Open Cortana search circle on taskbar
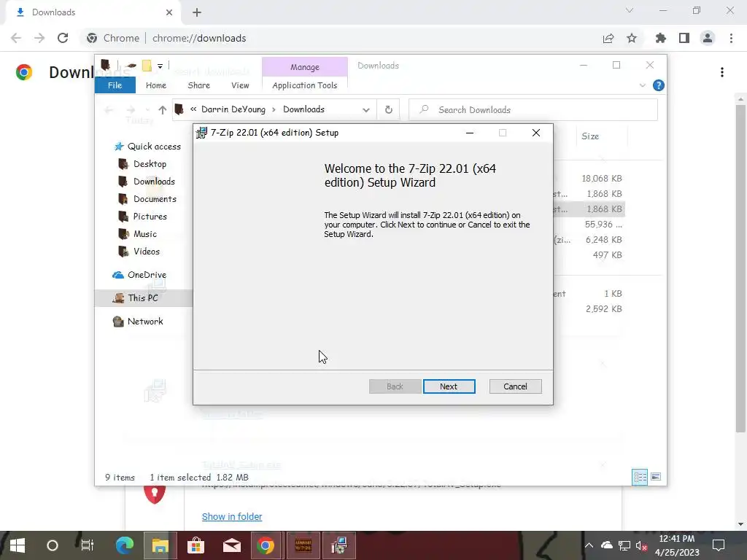The height and width of the screenshot is (560, 747). click(53, 545)
